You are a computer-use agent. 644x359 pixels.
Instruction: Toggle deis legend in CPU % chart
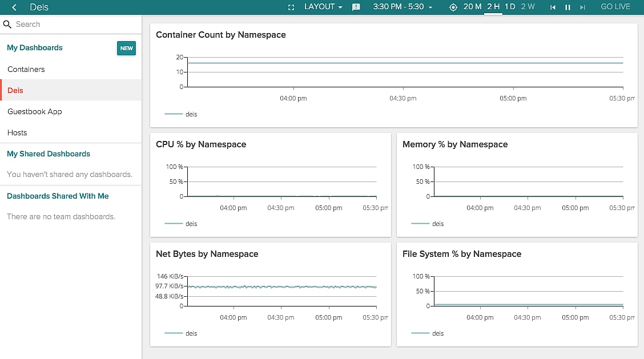click(181, 224)
